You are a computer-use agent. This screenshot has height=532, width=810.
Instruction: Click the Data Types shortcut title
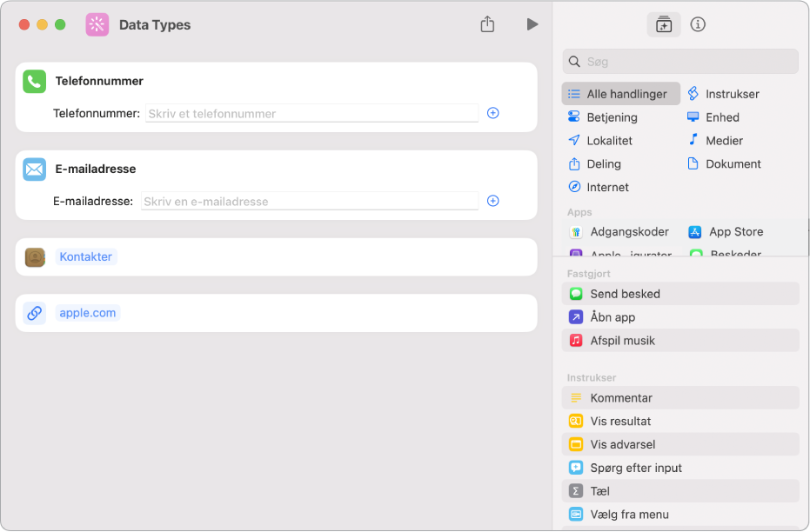[x=155, y=24]
